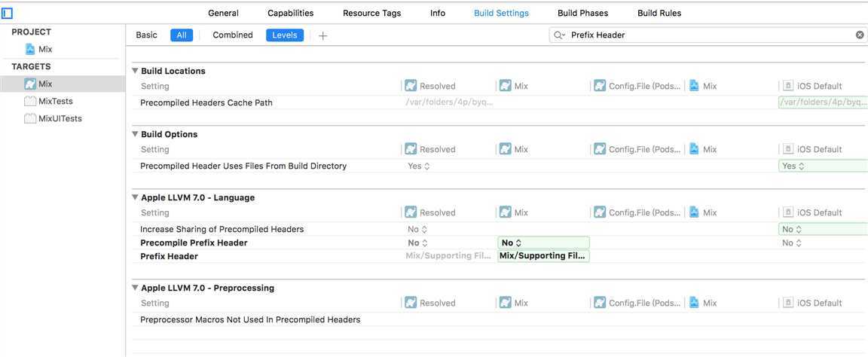Image resolution: width=868 pixels, height=357 pixels.
Task: Collapse the Build Locations section
Action: (x=135, y=71)
